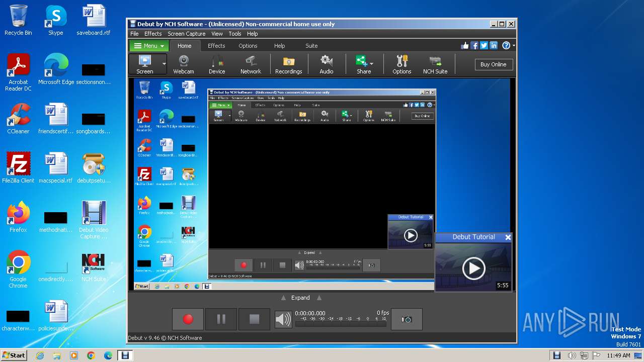Screen dimensions: 644x362
Task: Open View menu
Action: tap(217, 34)
